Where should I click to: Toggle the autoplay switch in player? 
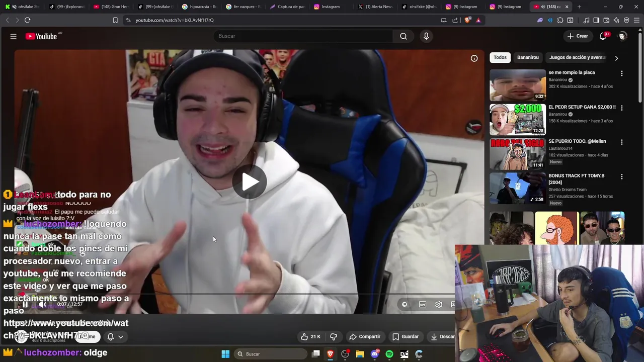pyautogui.click(x=405, y=304)
